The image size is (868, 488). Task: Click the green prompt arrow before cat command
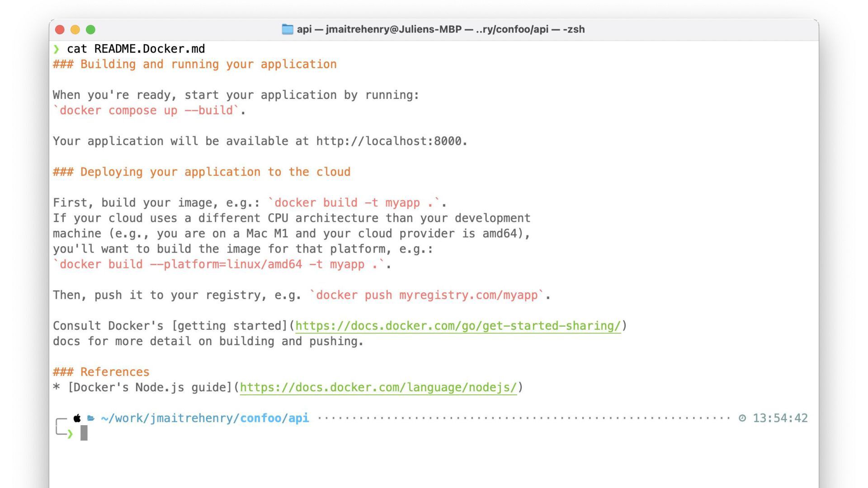coord(56,49)
